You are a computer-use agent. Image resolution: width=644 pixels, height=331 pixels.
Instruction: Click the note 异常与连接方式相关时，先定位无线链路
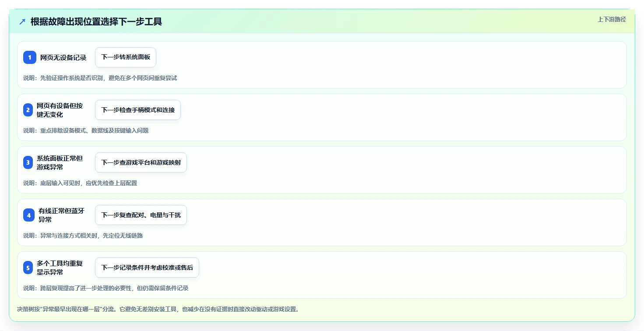point(91,236)
